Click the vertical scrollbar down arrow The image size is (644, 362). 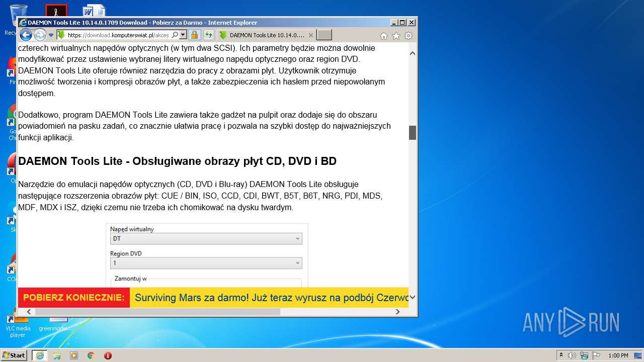(413, 297)
